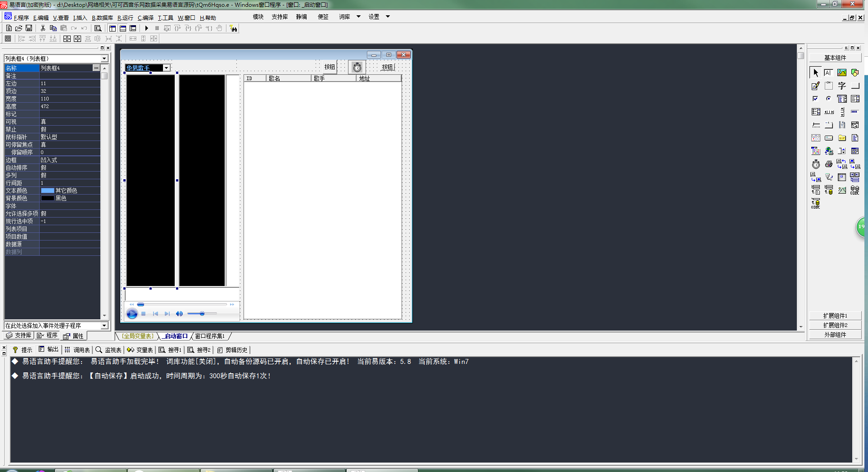Click the 便签 toolbar button
The height and width of the screenshot is (472, 868).
(x=323, y=17)
